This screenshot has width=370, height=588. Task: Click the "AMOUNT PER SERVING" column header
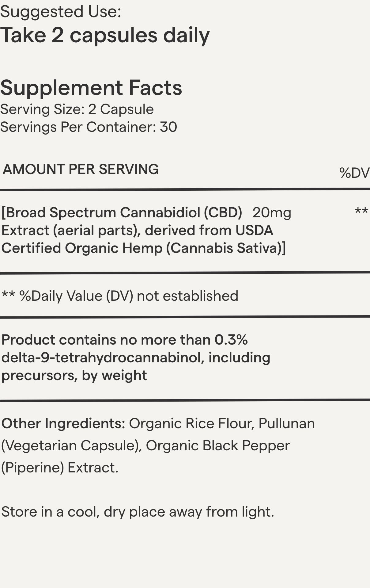pyautogui.click(x=81, y=170)
